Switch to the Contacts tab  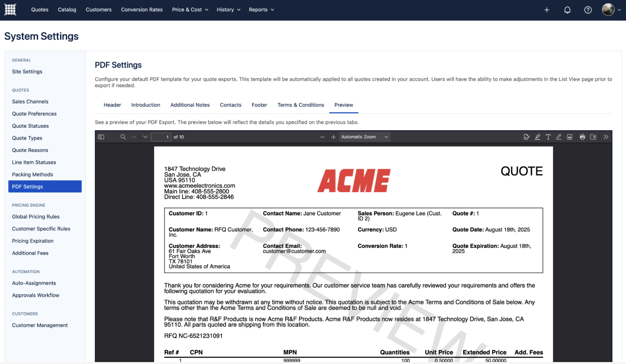(x=231, y=105)
